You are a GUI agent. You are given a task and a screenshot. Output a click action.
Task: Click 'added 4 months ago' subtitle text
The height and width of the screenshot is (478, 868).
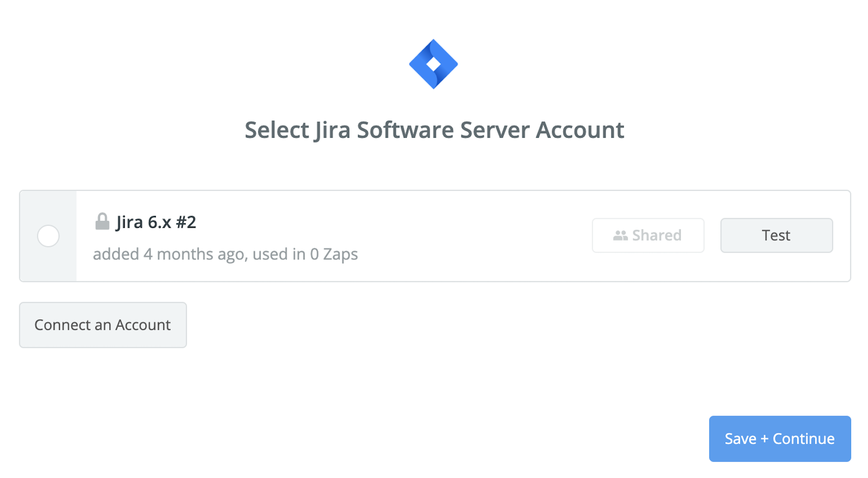168,254
